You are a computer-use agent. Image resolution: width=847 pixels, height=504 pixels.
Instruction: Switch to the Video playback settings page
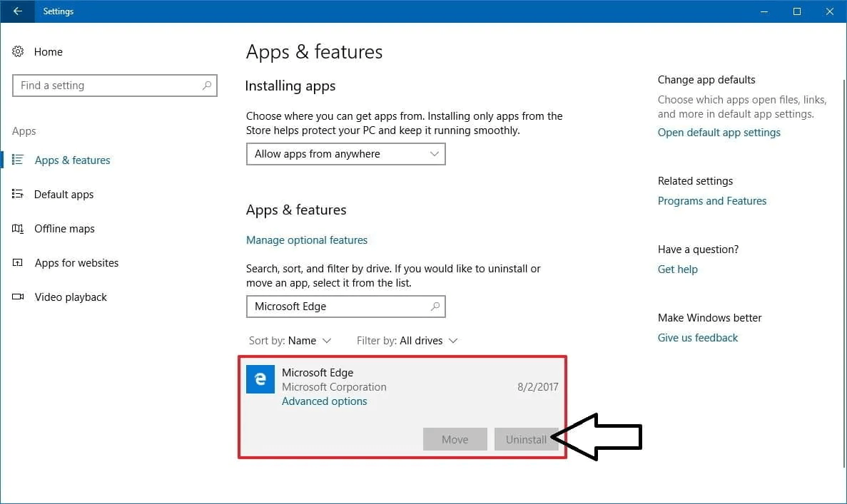pos(70,297)
